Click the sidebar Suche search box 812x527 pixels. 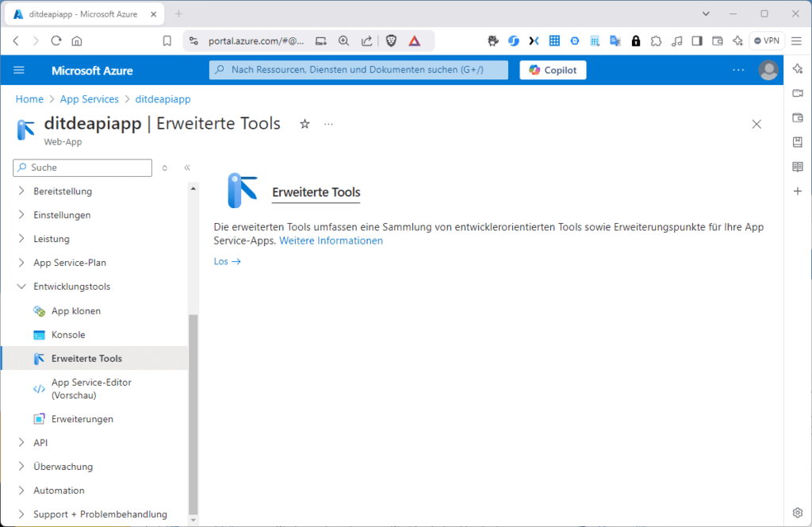(x=82, y=168)
